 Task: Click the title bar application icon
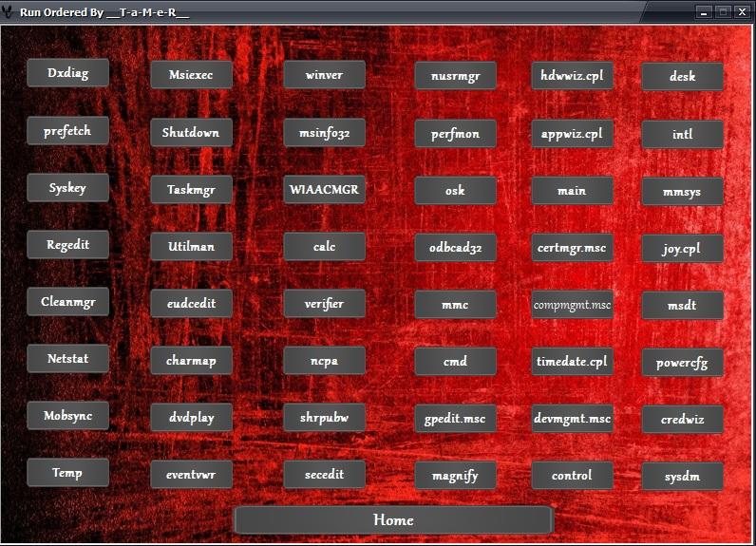[x=7, y=12]
